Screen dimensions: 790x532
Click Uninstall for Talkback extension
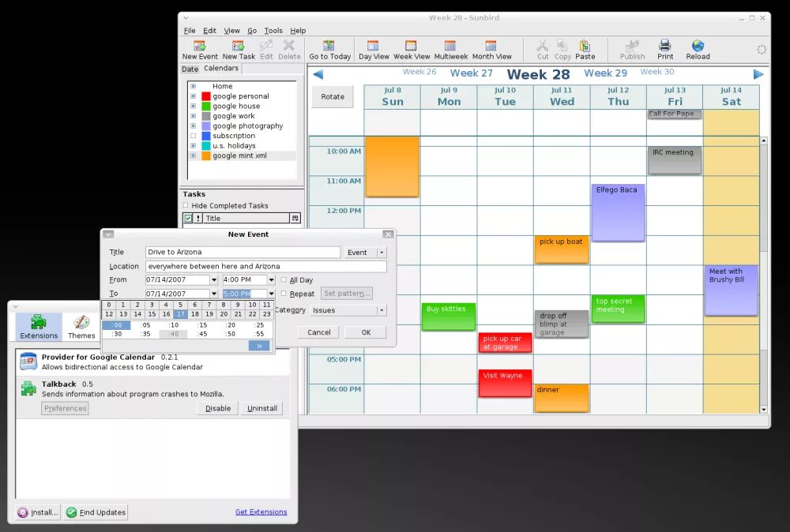point(262,408)
